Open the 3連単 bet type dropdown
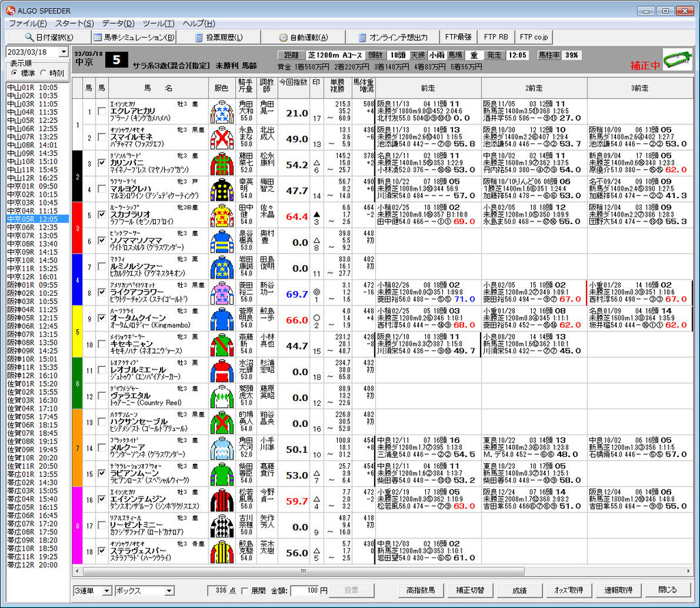700x608 pixels. click(x=107, y=591)
